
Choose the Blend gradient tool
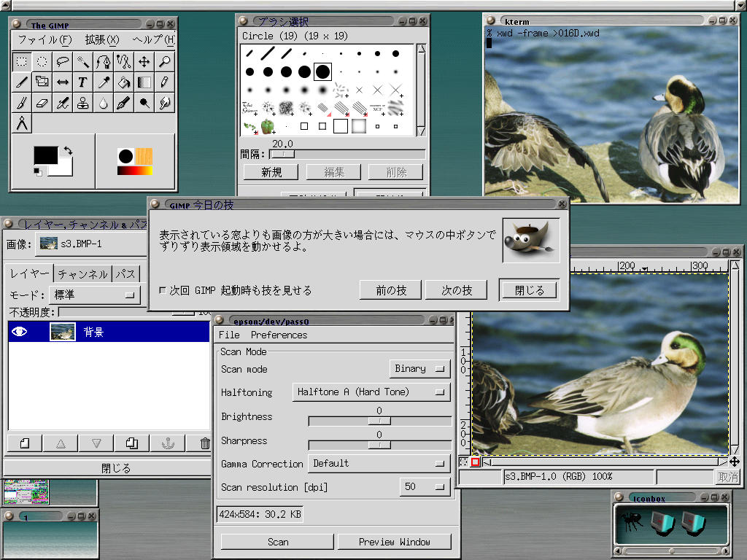tap(144, 82)
